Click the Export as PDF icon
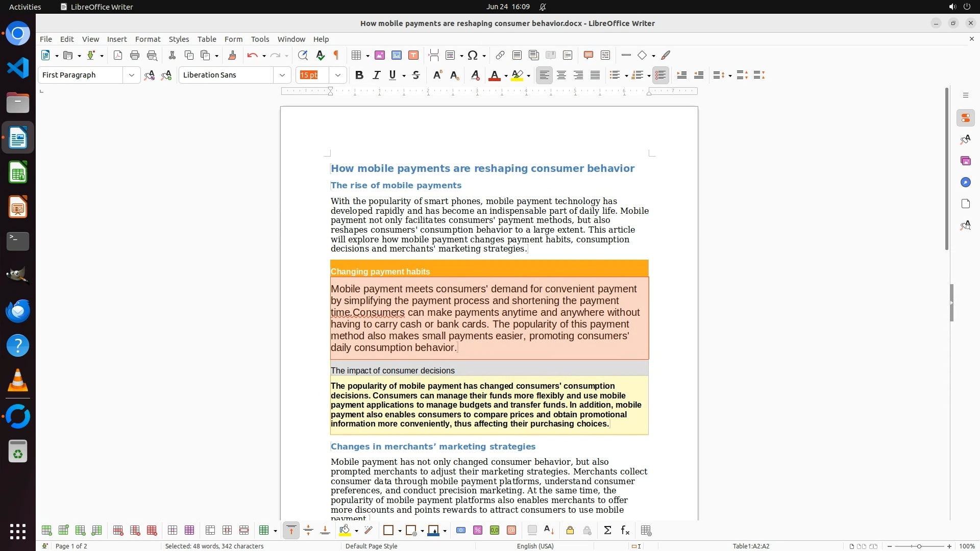980x551 pixels. click(x=118, y=55)
